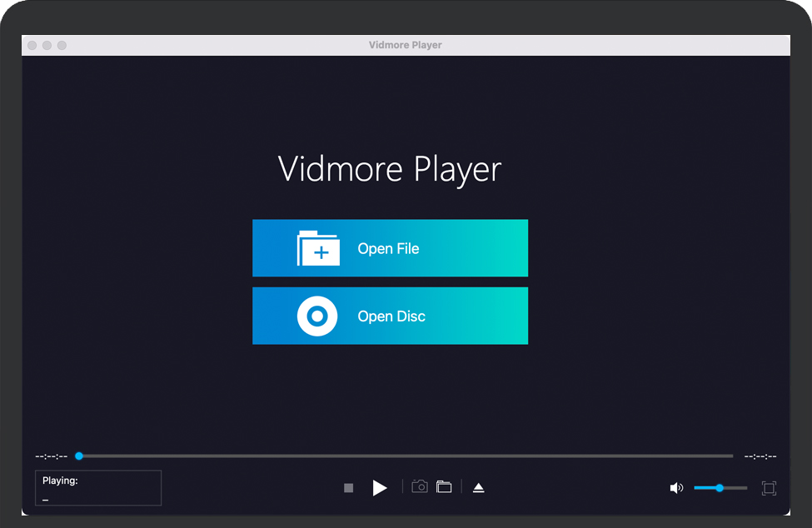This screenshot has width=812, height=528.
Task: Close the Vidmore Player window
Action: point(32,45)
